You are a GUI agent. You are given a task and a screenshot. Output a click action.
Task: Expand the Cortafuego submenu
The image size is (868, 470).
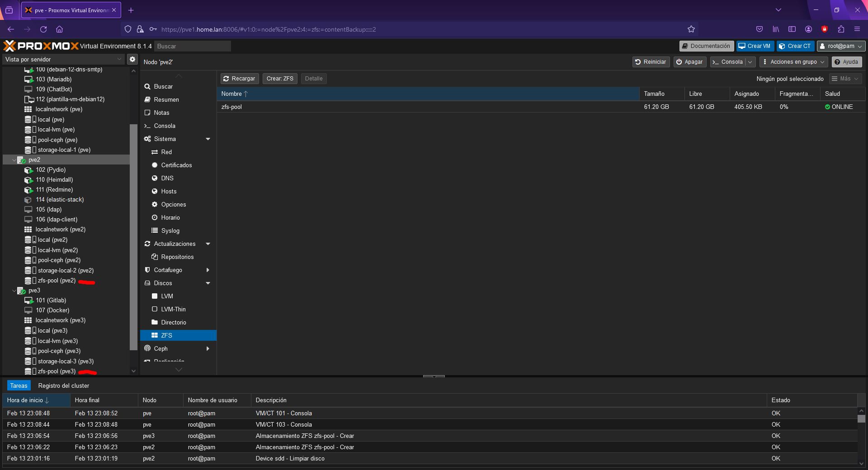pyautogui.click(x=208, y=270)
